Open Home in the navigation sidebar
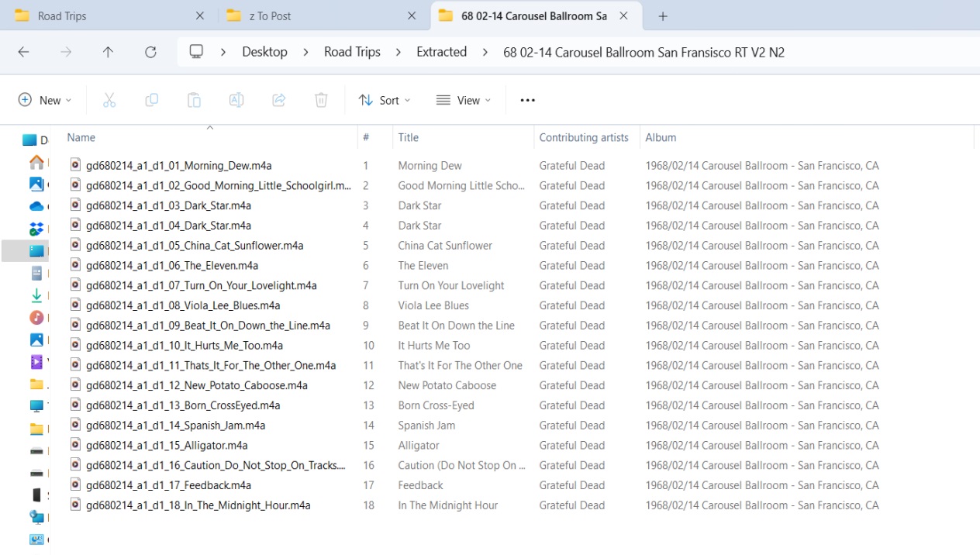The image size is (980, 555). click(36, 162)
